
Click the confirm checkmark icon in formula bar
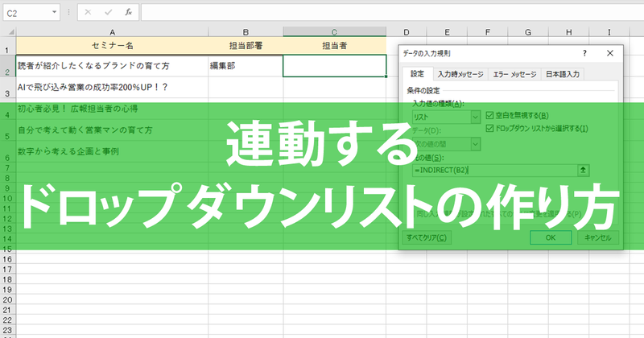(x=108, y=12)
